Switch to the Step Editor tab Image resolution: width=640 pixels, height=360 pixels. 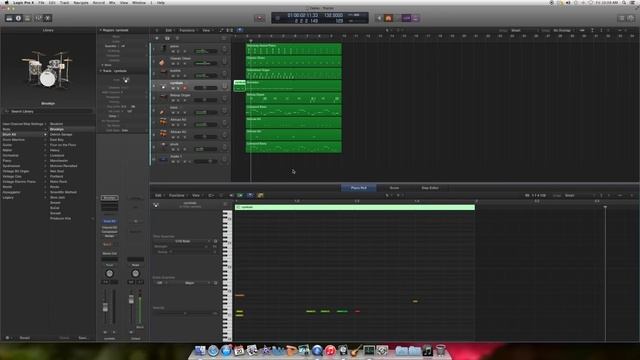[x=430, y=188]
